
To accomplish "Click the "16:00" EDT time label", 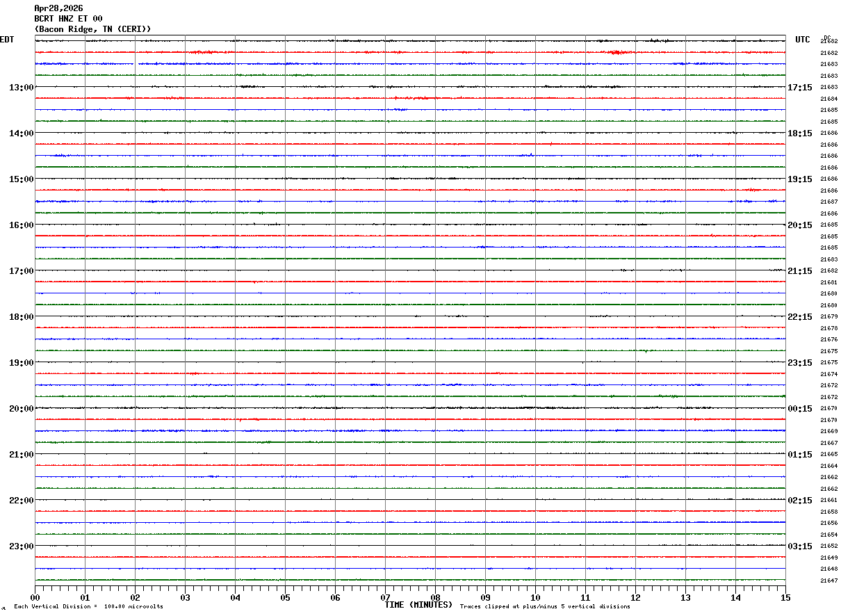I will coord(21,225).
